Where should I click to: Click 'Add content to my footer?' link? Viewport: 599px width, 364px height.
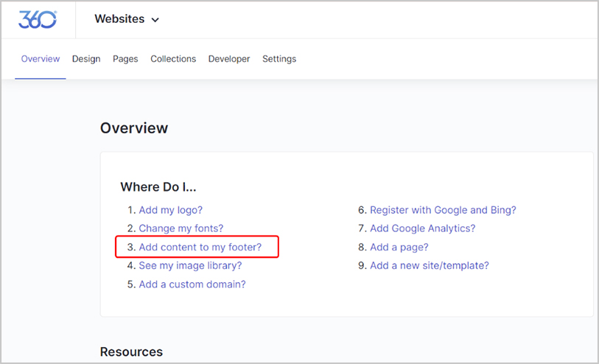(x=200, y=247)
